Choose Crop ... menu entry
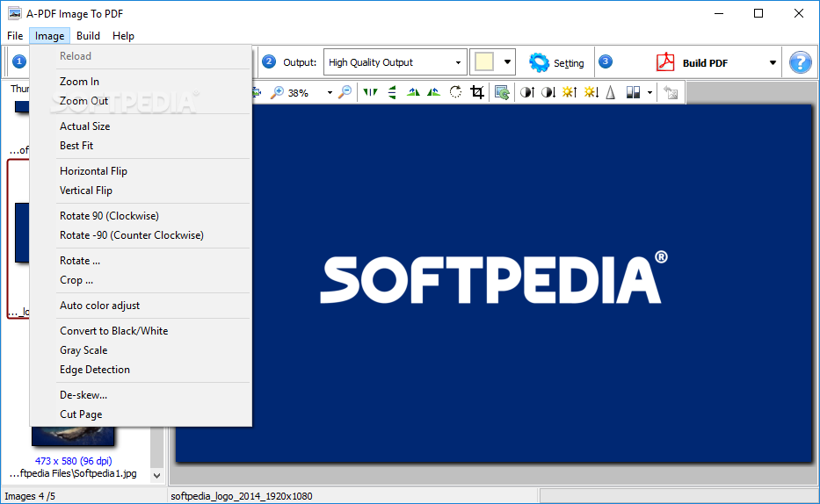 point(142,280)
